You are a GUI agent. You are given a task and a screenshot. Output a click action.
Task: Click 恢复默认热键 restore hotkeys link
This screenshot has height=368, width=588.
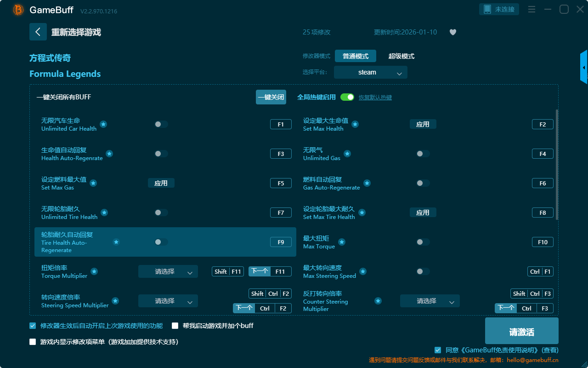(x=375, y=98)
